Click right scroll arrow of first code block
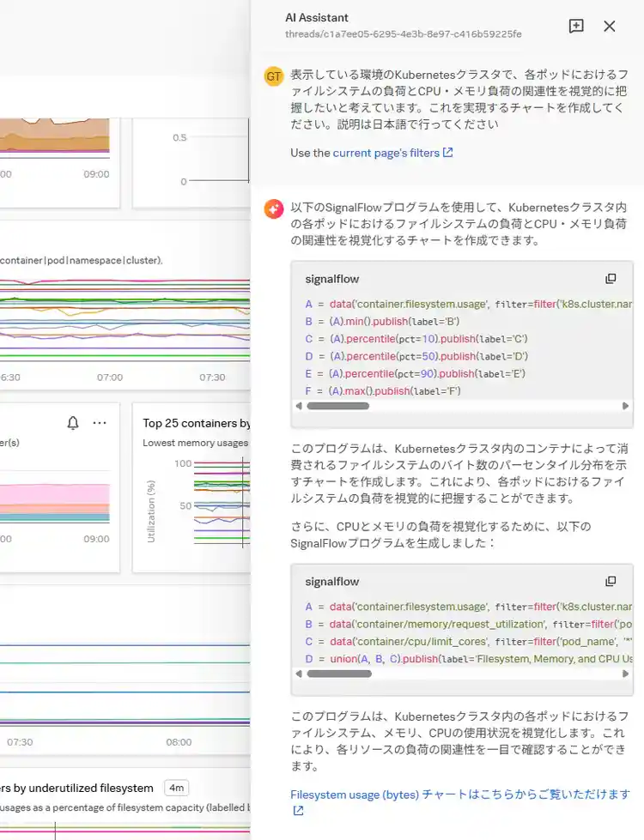This screenshot has height=840, width=644. pos(625,406)
